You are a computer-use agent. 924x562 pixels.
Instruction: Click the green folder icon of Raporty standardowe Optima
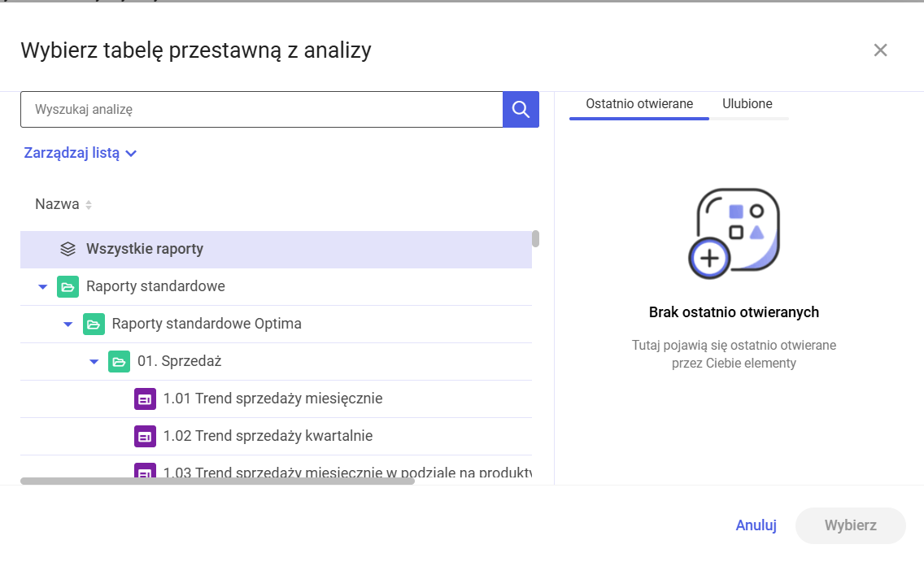point(94,324)
